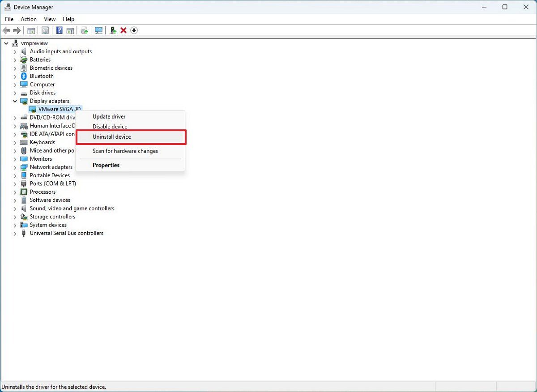Collapse the Display adapters category
537x392 pixels.
tap(15, 101)
